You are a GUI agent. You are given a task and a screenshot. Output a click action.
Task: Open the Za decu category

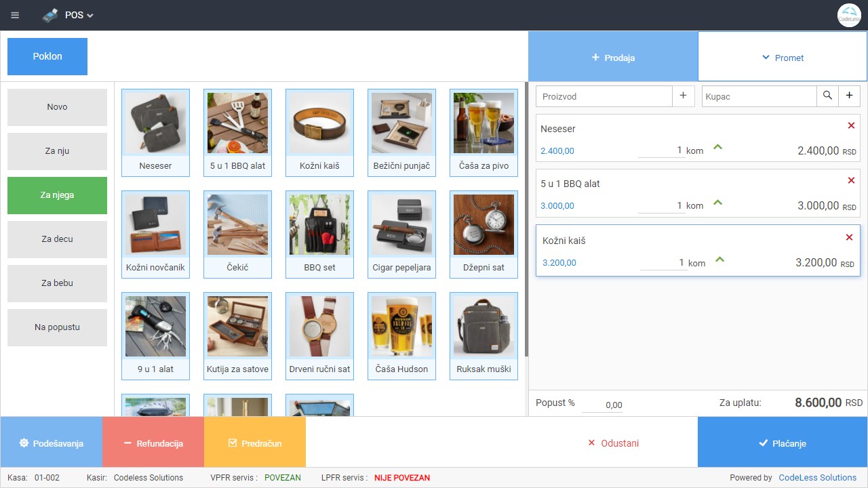coord(57,239)
